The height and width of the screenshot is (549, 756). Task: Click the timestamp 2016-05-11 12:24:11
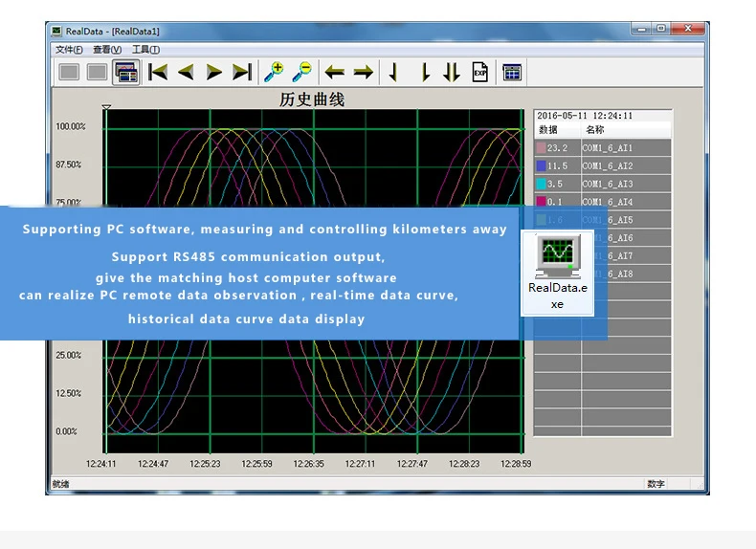tap(585, 116)
